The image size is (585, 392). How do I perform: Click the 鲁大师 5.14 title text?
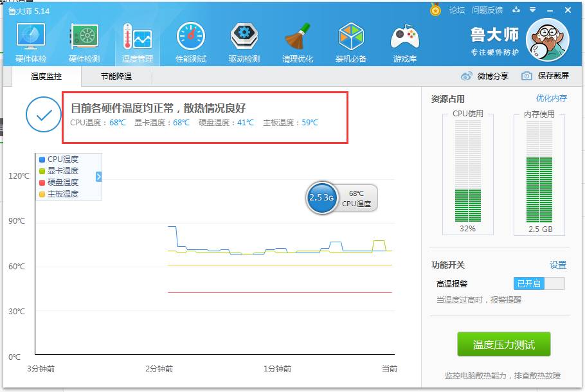pos(29,11)
